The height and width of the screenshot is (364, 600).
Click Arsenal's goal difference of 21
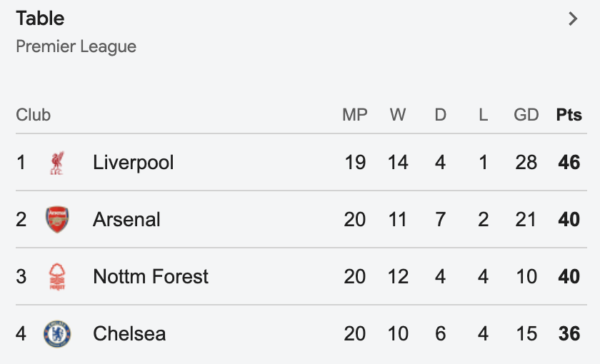(x=526, y=220)
